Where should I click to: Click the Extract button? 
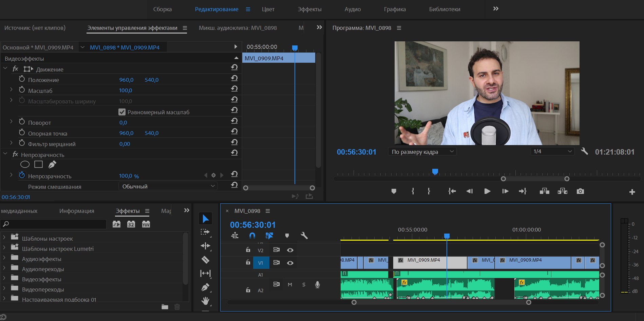tap(562, 191)
